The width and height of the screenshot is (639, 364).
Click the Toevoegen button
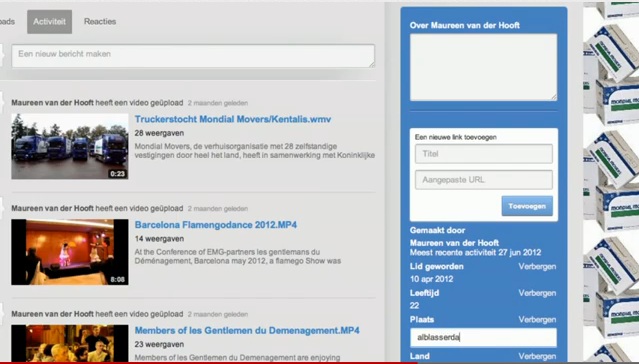(x=527, y=206)
